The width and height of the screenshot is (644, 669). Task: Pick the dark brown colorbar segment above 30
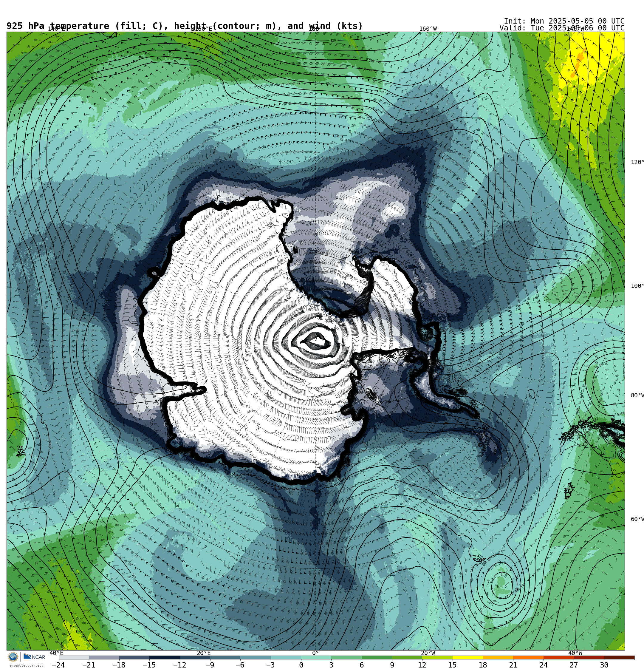619,657
